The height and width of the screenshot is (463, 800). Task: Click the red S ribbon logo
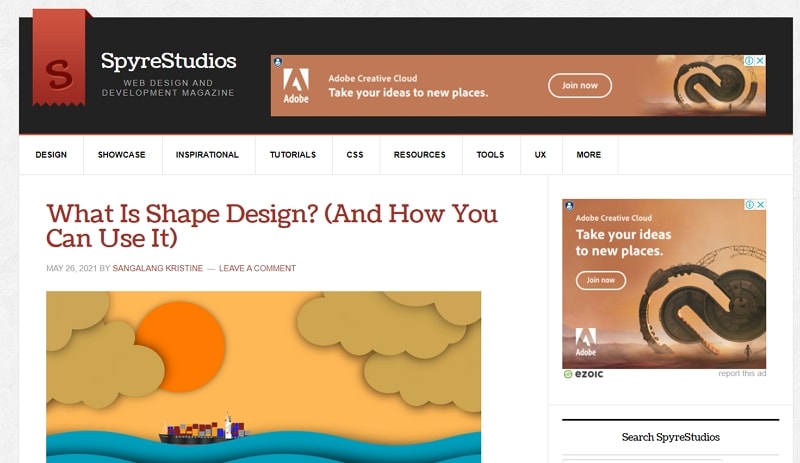coord(59,58)
